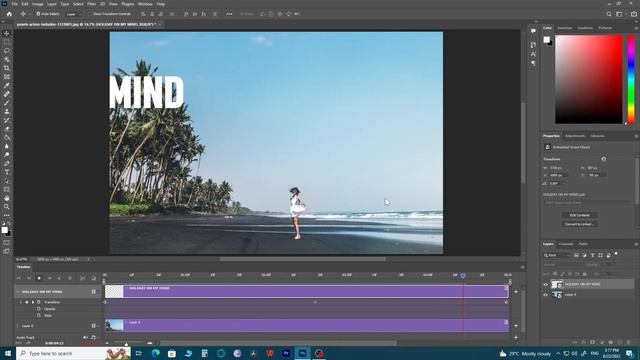Click the timeline playhead marker
The image size is (640, 360).
tap(463, 276)
